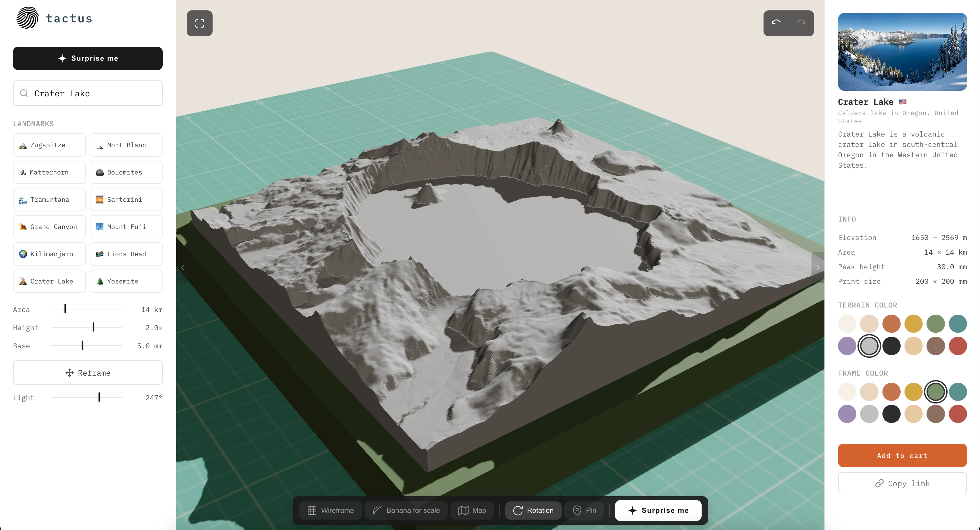Screen dimensions: 980x530
Task: Click the fullscreen expand icon
Action: [x=199, y=23]
